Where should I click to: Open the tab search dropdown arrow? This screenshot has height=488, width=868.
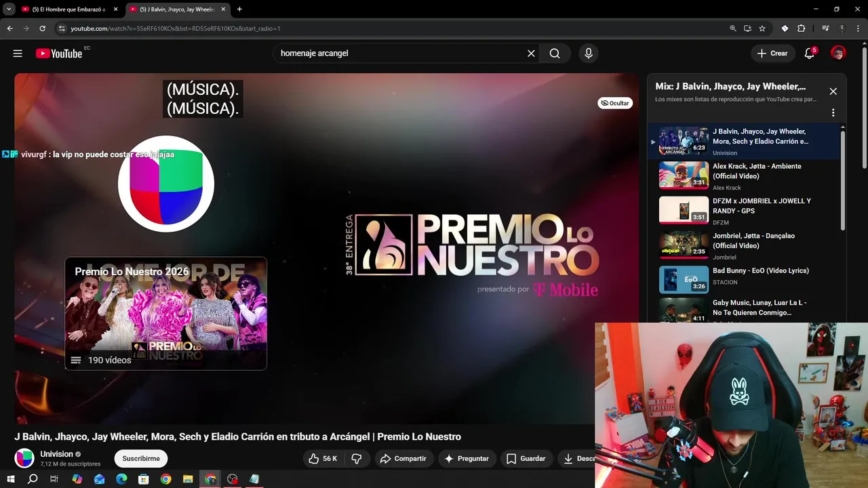[x=9, y=9]
